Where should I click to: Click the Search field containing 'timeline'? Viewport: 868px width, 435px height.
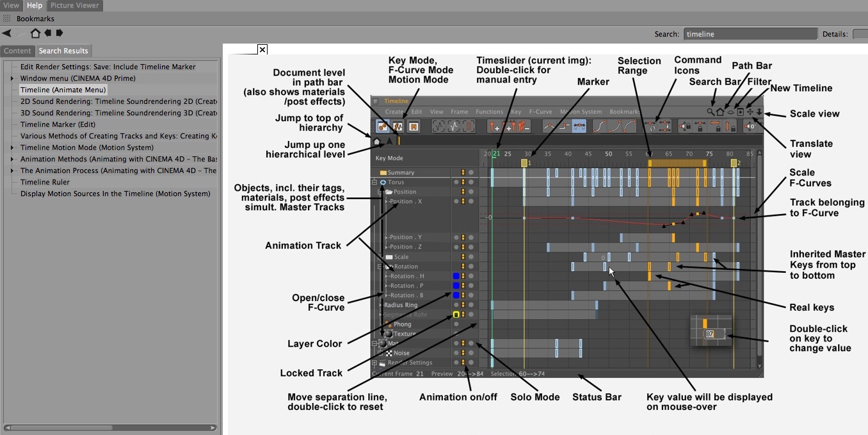tap(750, 34)
